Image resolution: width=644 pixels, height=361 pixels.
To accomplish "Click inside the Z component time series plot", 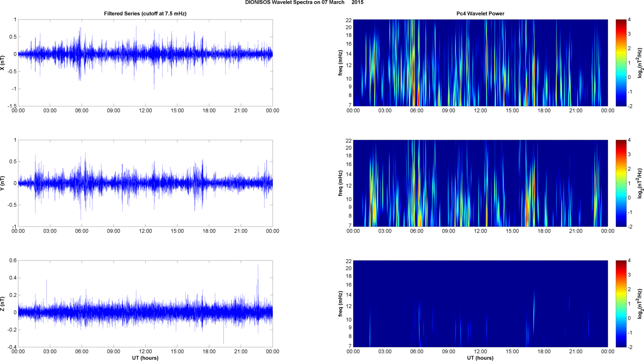I will click(145, 304).
